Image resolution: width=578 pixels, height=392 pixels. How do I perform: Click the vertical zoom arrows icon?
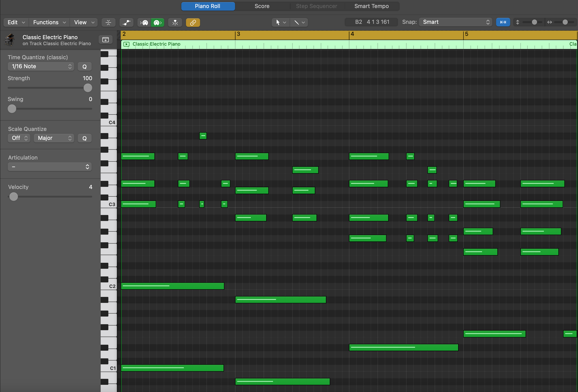point(518,22)
